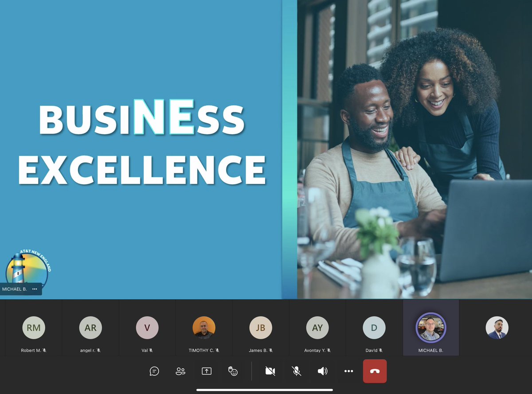532x394 pixels.
Task: Select Avontay Y. AY avatar
Action: [317, 328]
